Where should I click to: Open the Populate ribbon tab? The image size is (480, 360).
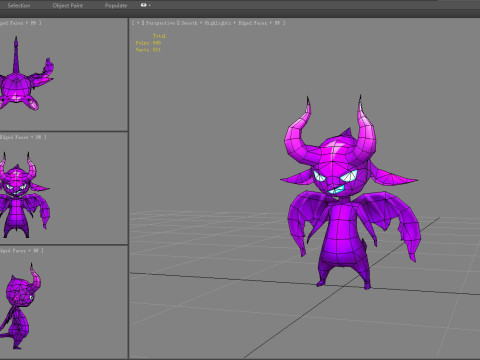[116, 5]
